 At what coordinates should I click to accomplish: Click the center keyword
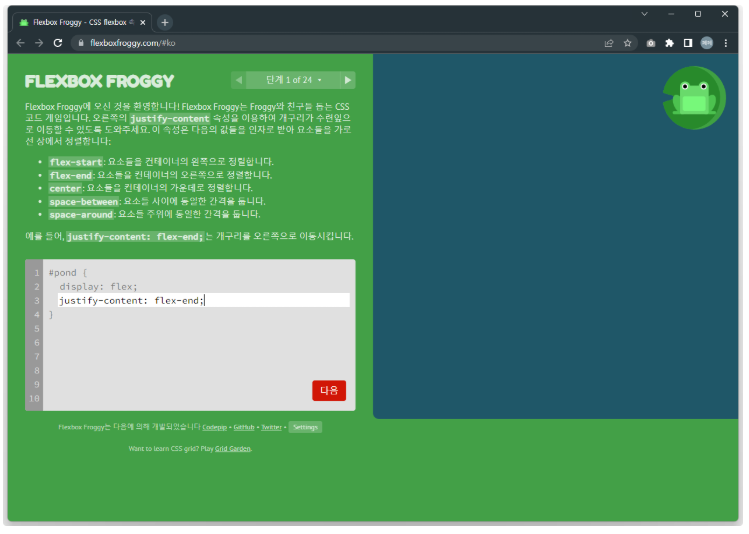[65, 188]
